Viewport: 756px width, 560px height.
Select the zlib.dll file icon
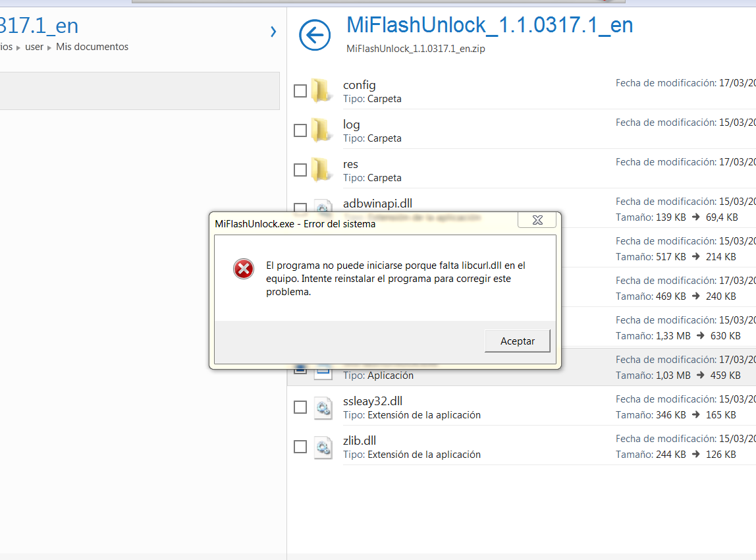[323, 447]
